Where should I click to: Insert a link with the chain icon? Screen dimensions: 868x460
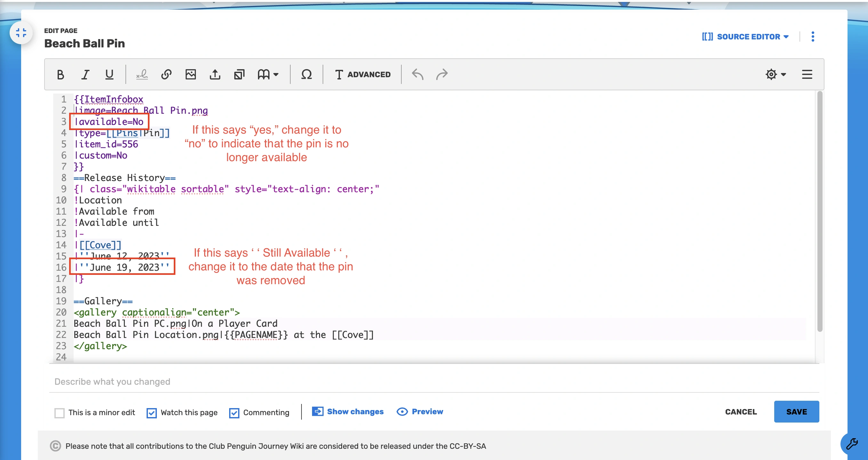(166, 74)
